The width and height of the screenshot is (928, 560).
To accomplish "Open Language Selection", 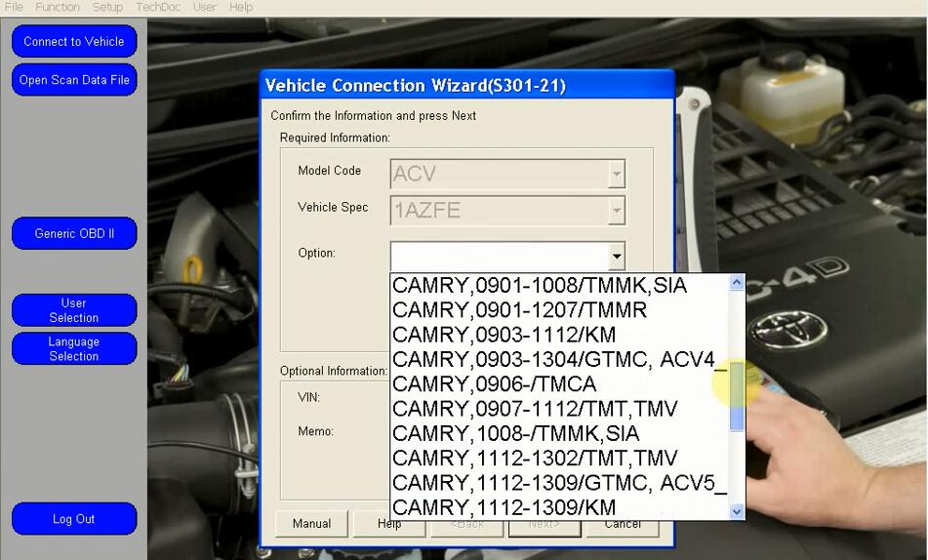I will tap(74, 348).
